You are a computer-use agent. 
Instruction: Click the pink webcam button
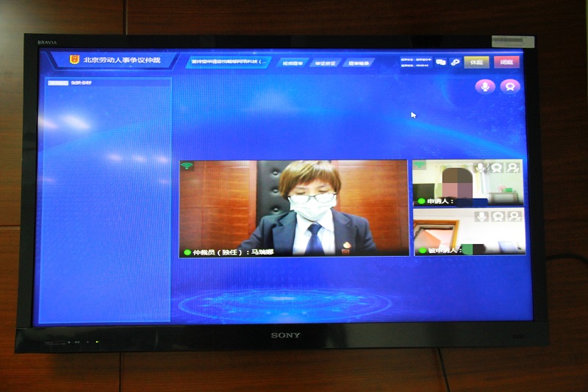point(509,86)
